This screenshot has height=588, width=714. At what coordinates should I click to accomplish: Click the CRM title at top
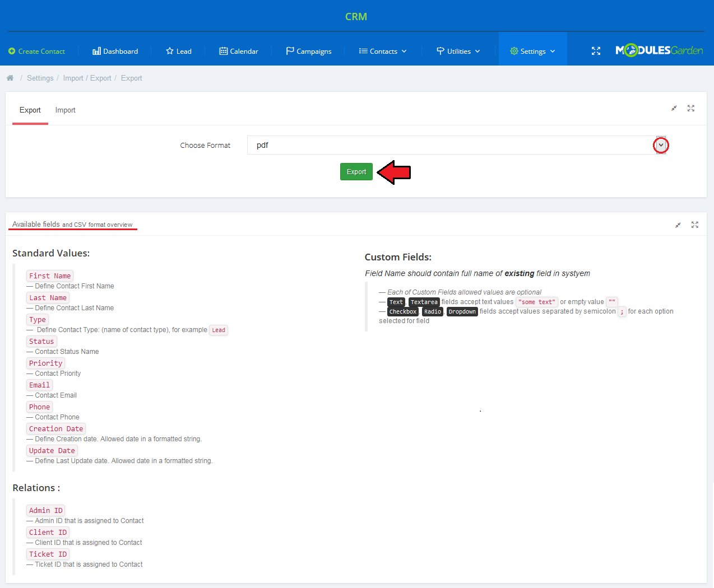(x=356, y=17)
